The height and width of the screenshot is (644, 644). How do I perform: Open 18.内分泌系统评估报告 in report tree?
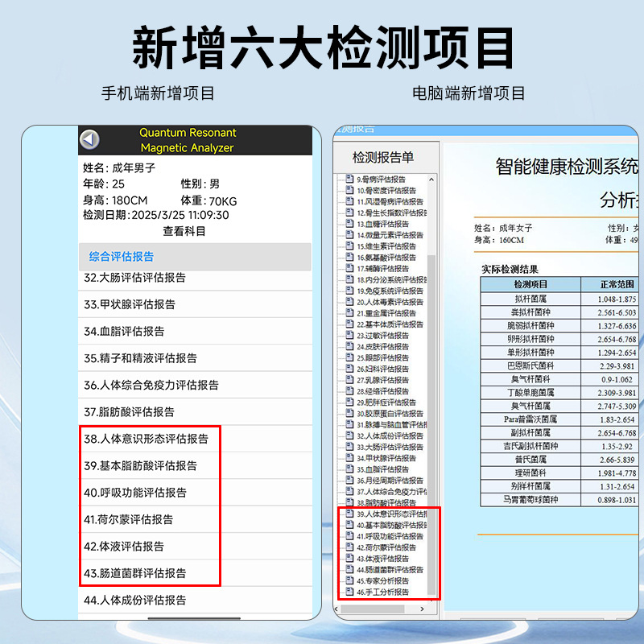[392, 279]
